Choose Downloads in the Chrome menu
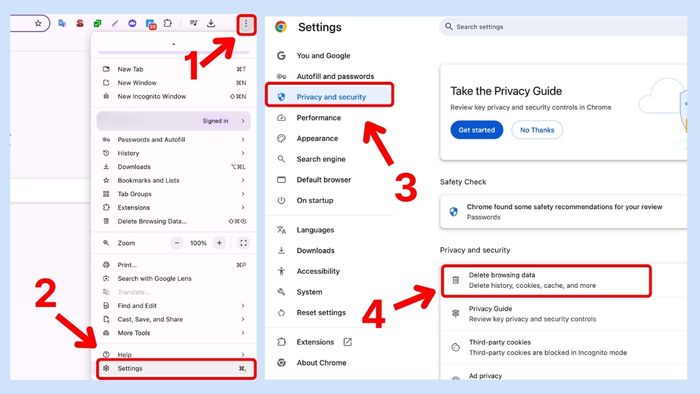700x394 pixels. pos(174,167)
